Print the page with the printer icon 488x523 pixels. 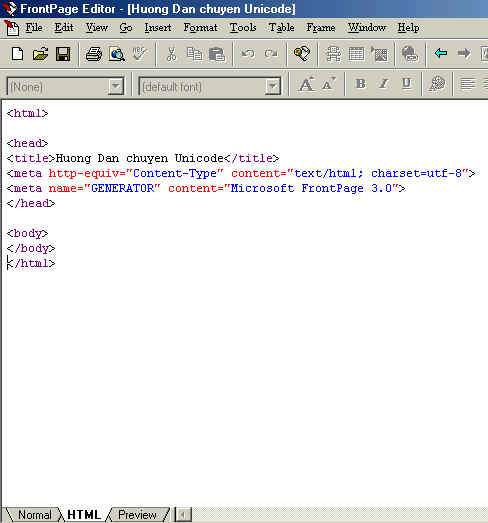(x=94, y=54)
